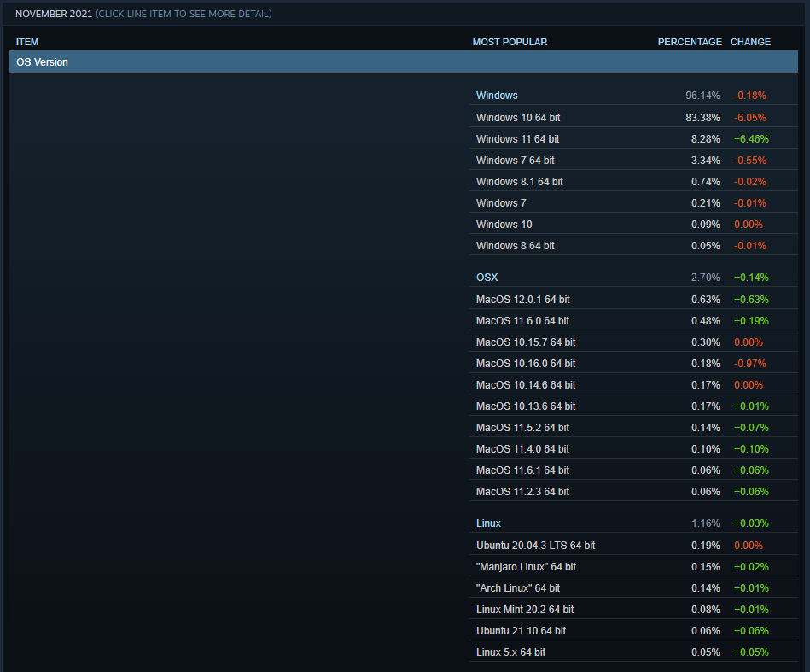Select the Windows 10 64 bit row

tap(633, 117)
